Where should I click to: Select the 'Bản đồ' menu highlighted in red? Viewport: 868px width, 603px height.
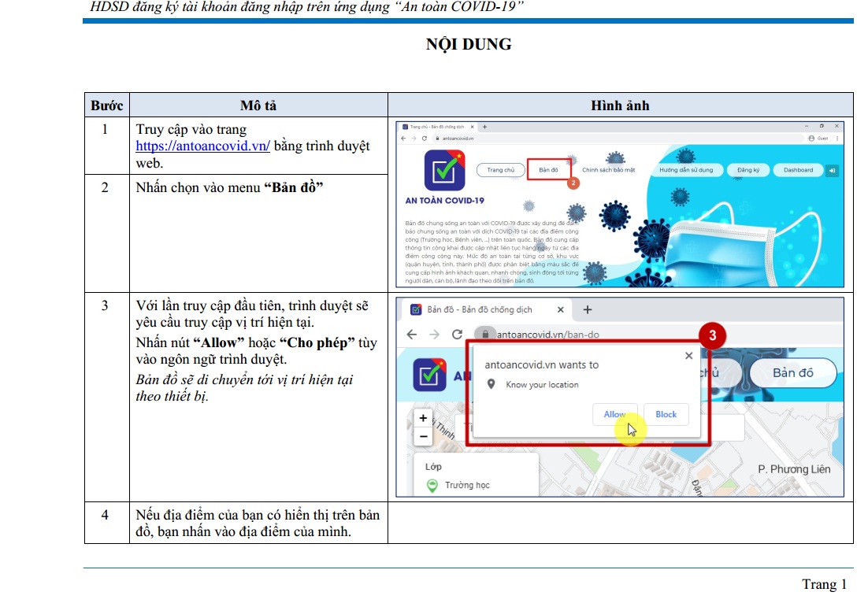pyautogui.click(x=548, y=170)
